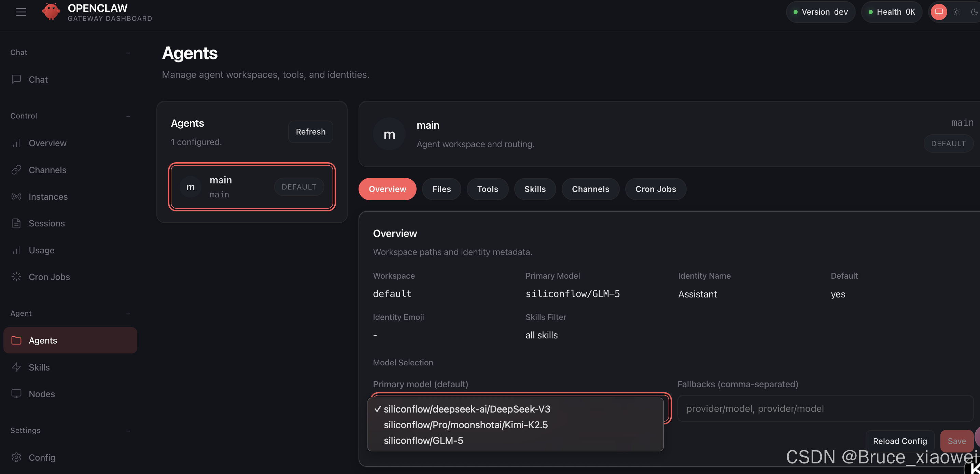
Task: Open the Tools tab for agent main
Action: coord(487,189)
